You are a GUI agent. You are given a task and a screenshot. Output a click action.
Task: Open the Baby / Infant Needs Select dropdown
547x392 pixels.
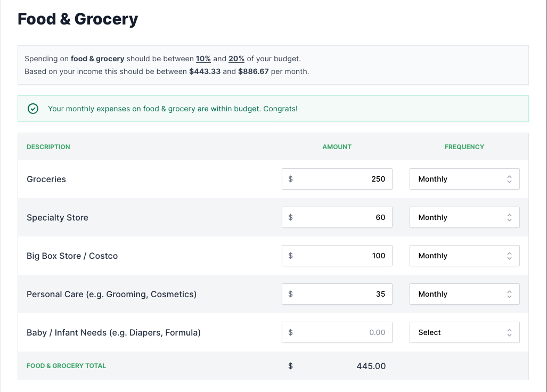[464, 332]
